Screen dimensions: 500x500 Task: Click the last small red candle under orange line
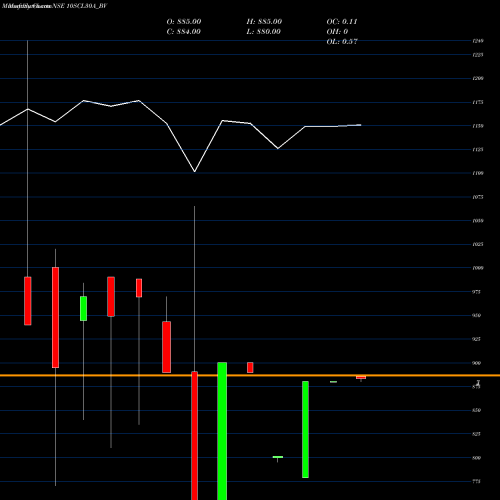click(x=361, y=378)
